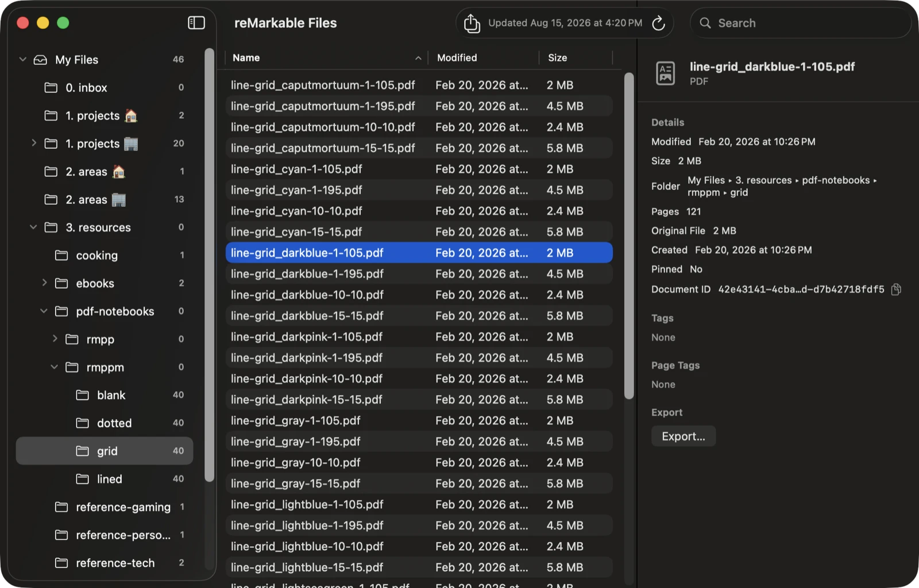Select the 2. areas office folder

tap(105, 199)
